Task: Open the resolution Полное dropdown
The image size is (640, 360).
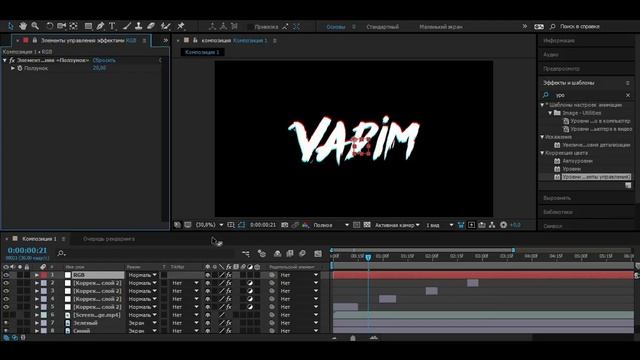Action: pos(331,225)
